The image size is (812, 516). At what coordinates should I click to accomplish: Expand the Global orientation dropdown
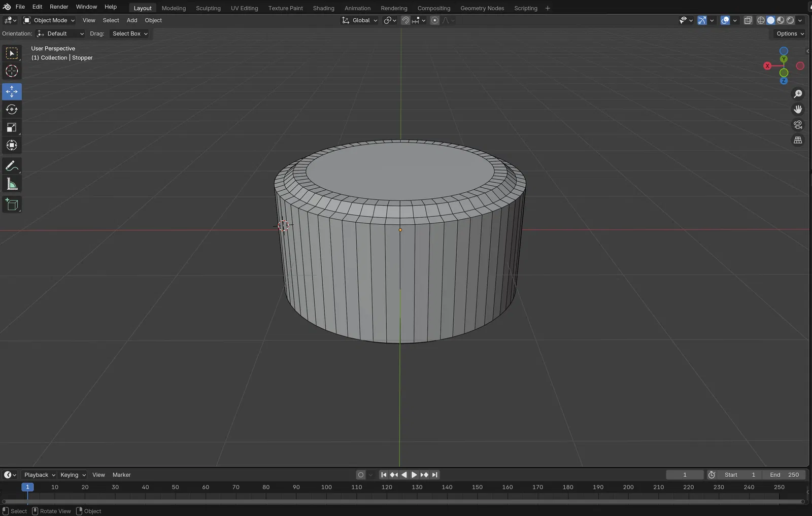tap(360, 20)
